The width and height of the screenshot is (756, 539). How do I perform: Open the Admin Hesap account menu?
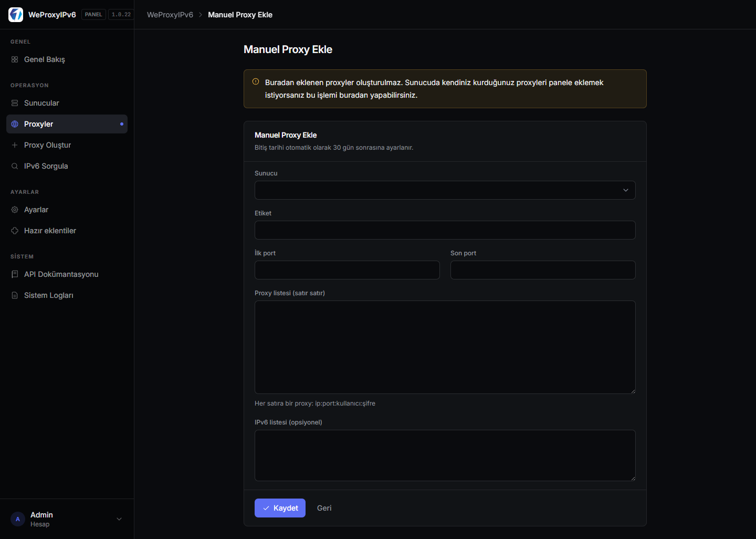[67, 519]
